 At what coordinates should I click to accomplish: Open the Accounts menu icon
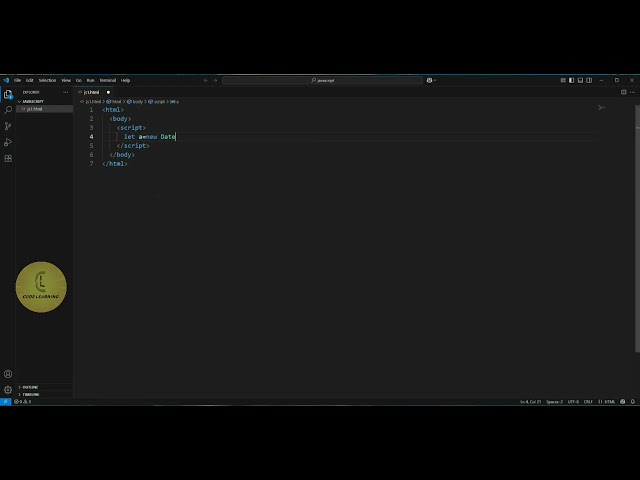(8, 374)
